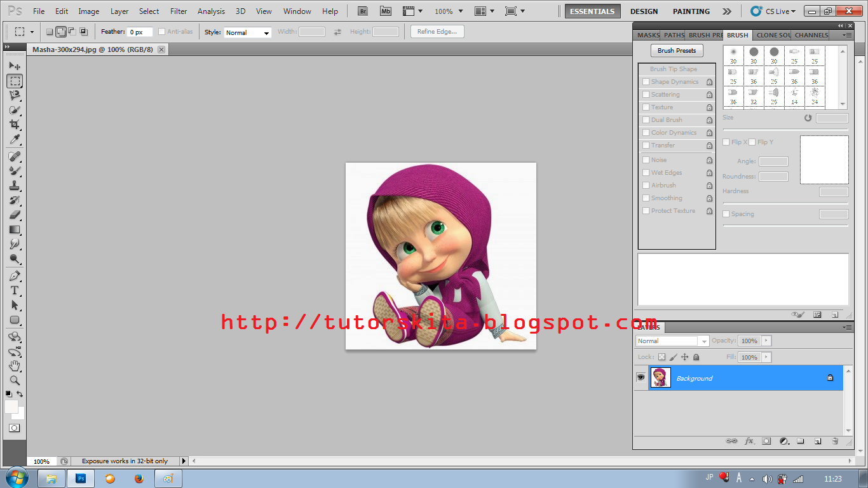Open the Layers panel options menu
The width and height of the screenshot is (868, 488).
[x=846, y=327]
